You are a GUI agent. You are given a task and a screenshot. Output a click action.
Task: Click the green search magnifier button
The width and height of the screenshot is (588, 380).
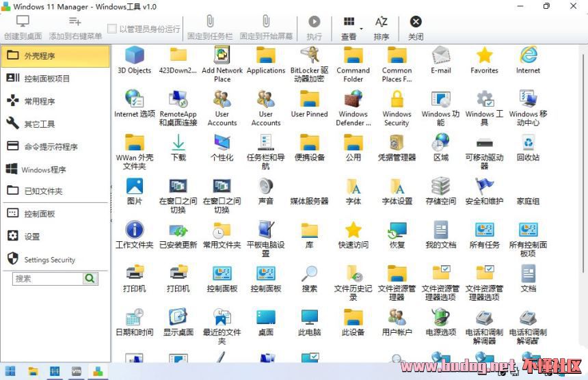coord(90,278)
